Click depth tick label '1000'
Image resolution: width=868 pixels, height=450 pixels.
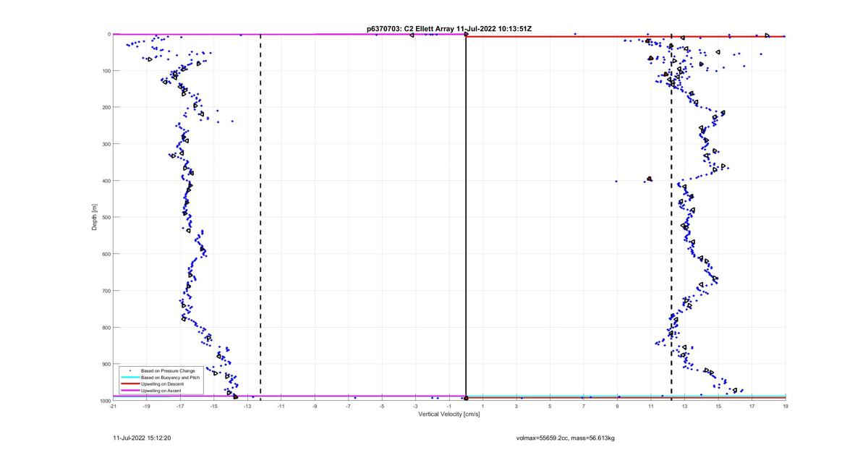pyautogui.click(x=104, y=401)
